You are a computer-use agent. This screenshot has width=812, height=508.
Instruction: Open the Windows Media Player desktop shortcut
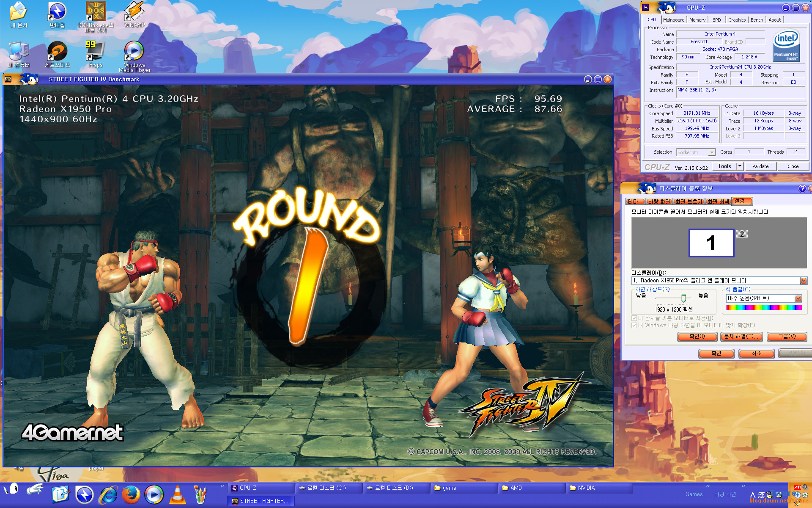[134, 57]
